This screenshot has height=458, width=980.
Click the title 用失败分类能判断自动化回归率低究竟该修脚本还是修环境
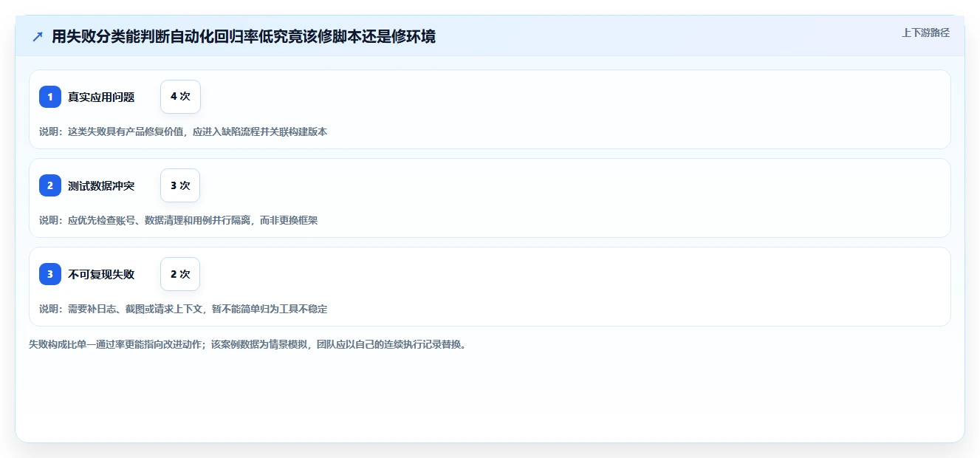(x=244, y=37)
